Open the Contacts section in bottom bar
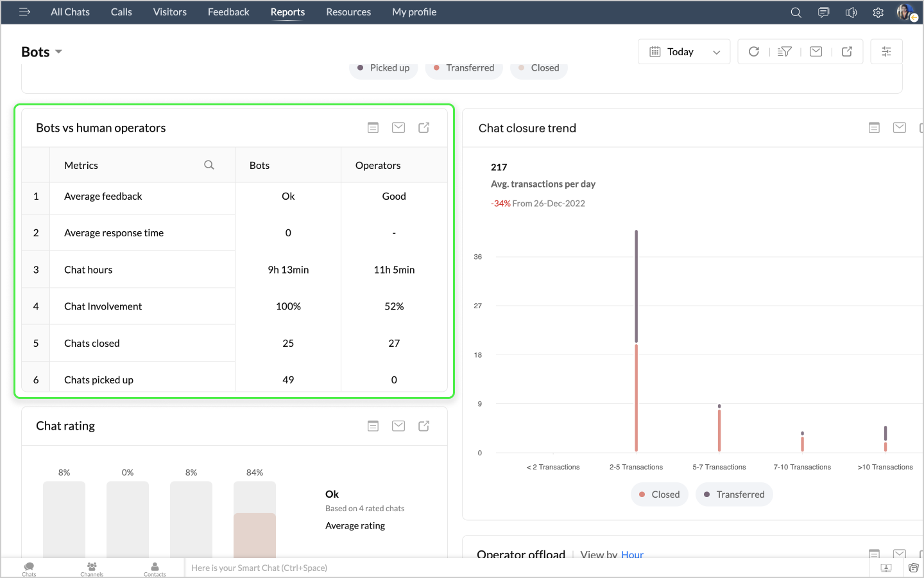The height and width of the screenshot is (578, 924). [155, 568]
